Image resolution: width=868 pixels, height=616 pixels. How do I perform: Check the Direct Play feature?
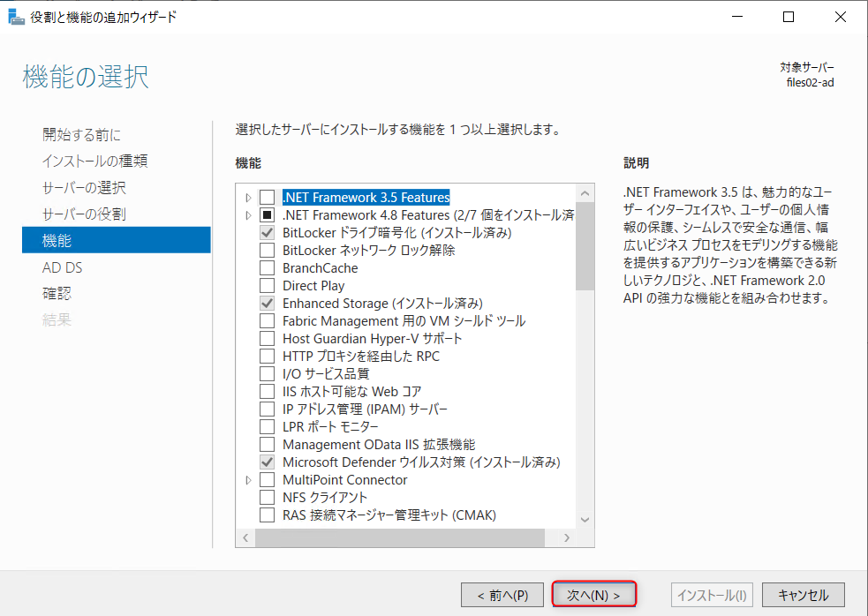[266, 285]
